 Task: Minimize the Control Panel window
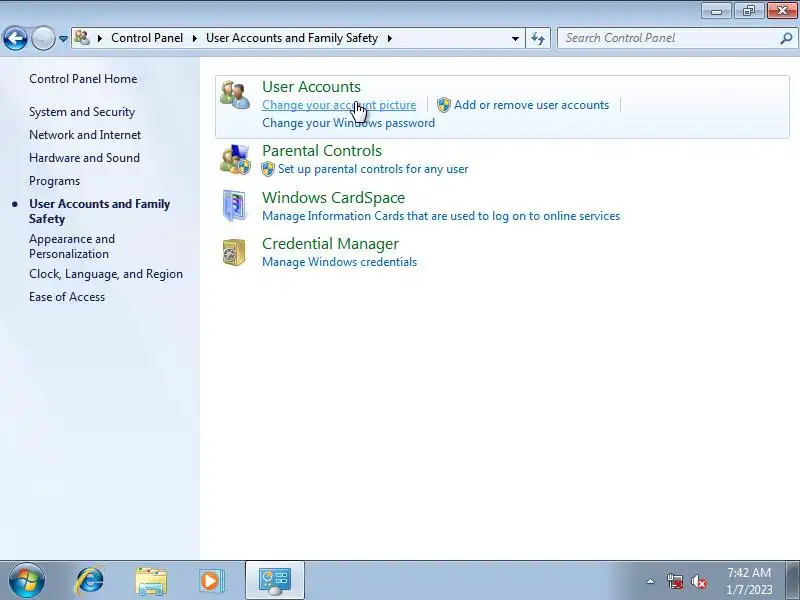pos(716,11)
